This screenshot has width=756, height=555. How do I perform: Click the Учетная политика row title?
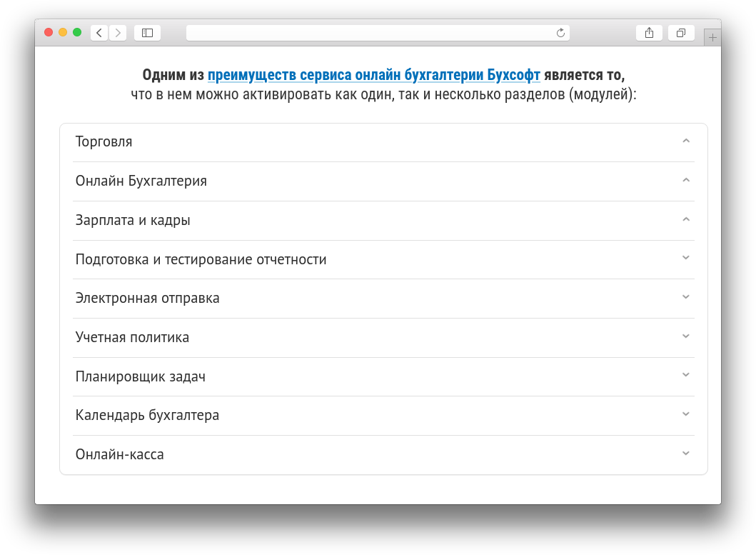click(x=132, y=337)
